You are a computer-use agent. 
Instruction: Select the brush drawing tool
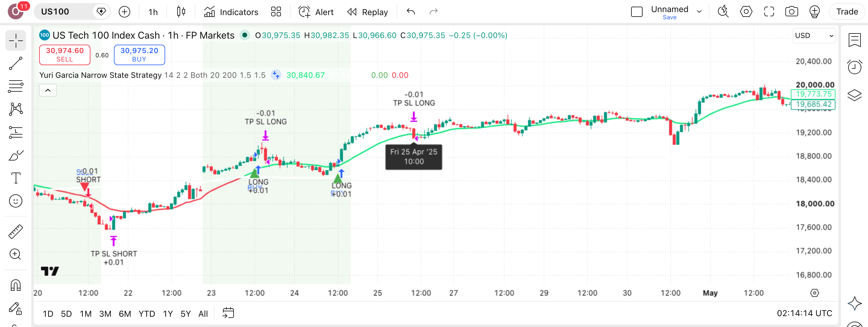tap(15, 155)
